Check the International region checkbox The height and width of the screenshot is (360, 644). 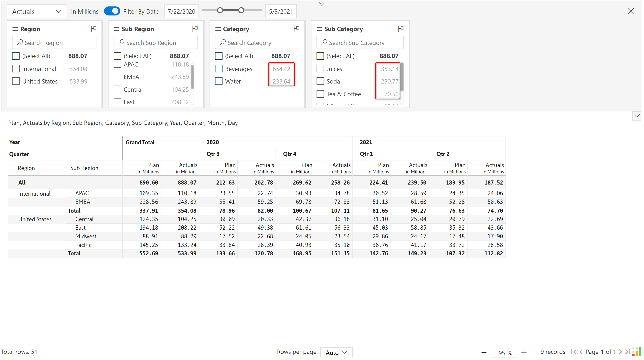pyautogui.click(x=16, y=69)
